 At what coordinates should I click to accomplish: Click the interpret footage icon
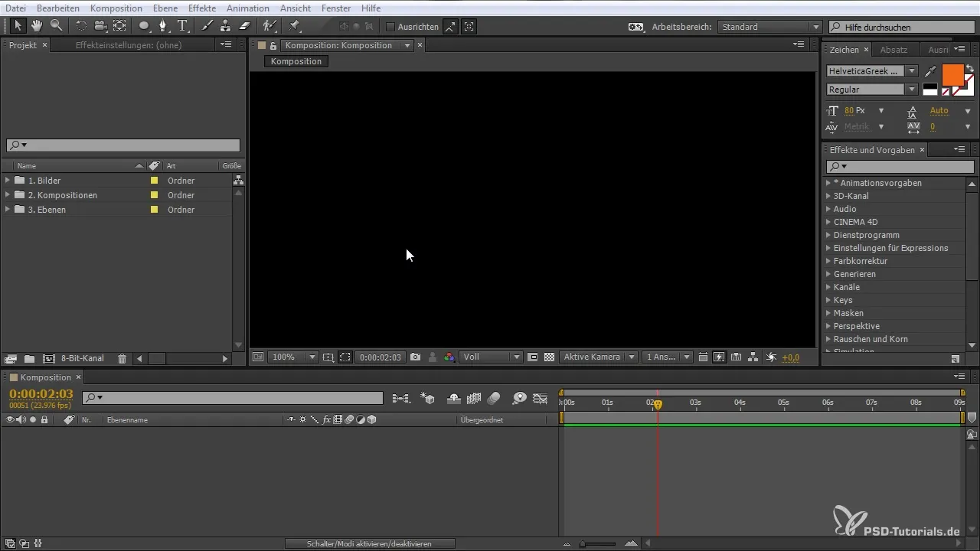pos(11,358)
